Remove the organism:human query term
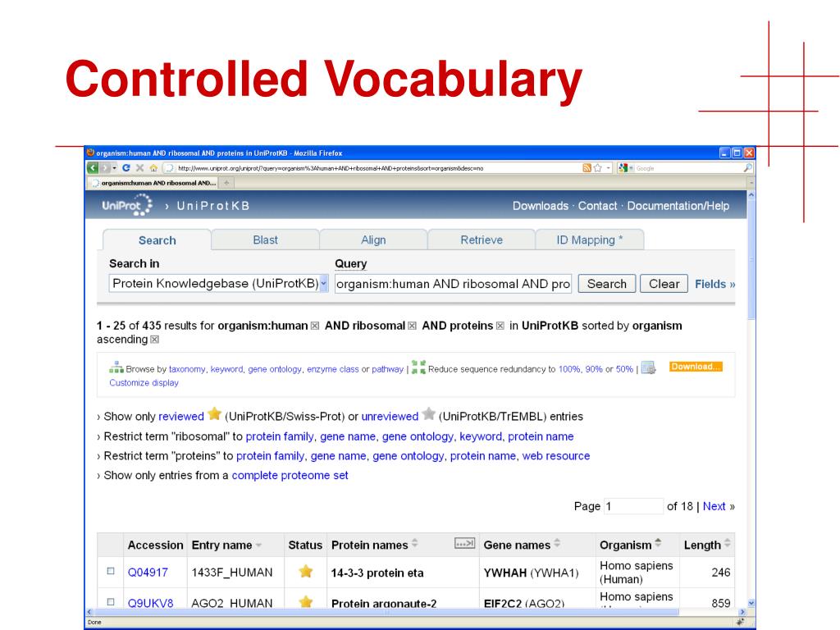 pyautogui.click(x=315, y=326)
